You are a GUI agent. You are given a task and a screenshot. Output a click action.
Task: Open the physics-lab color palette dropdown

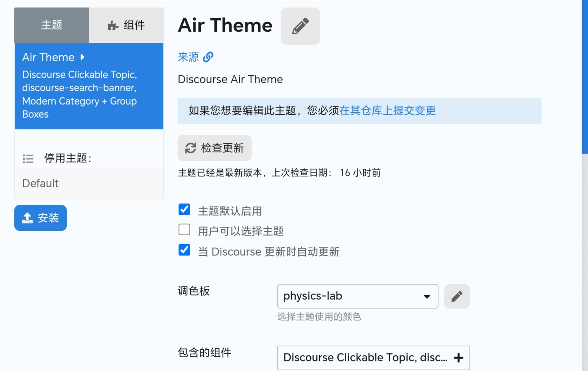(x=358, y=296)
